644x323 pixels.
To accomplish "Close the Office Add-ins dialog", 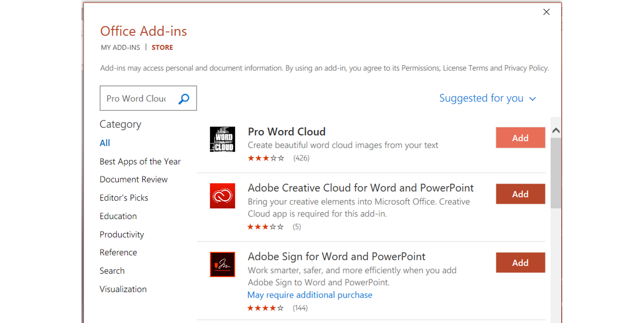I will click(x=547, y=12).
